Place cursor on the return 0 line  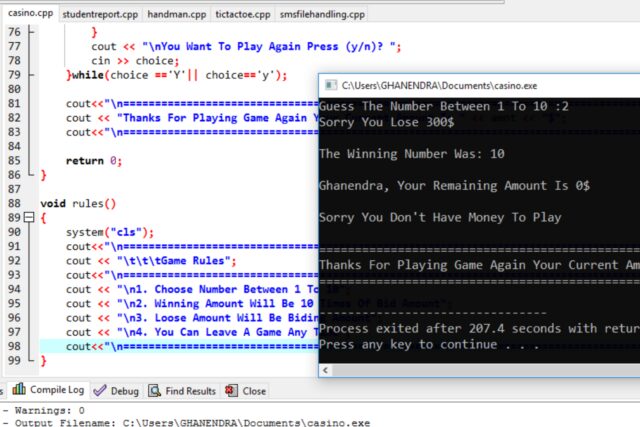[x=94, y=160]
